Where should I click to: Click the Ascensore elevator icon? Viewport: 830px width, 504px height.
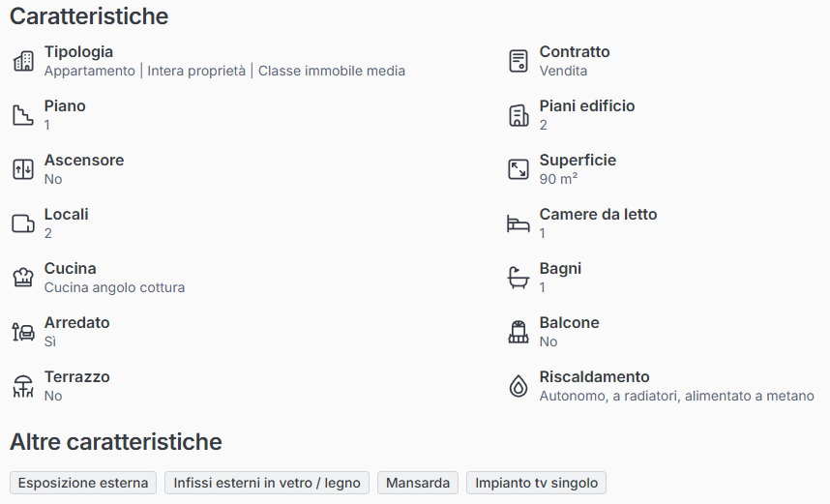[x=23, y=169]
